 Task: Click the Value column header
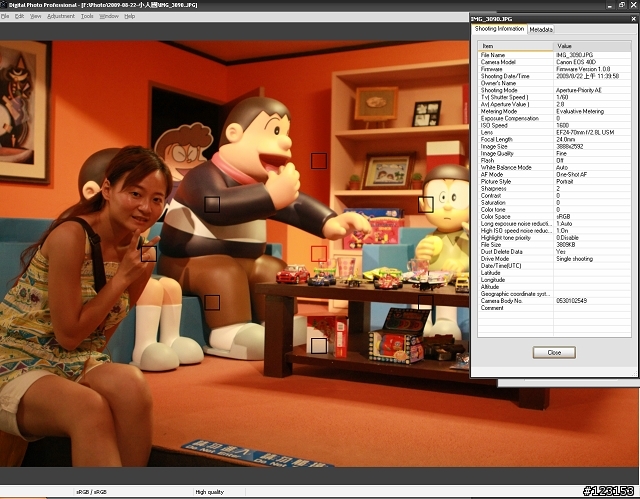click(592, 46)
